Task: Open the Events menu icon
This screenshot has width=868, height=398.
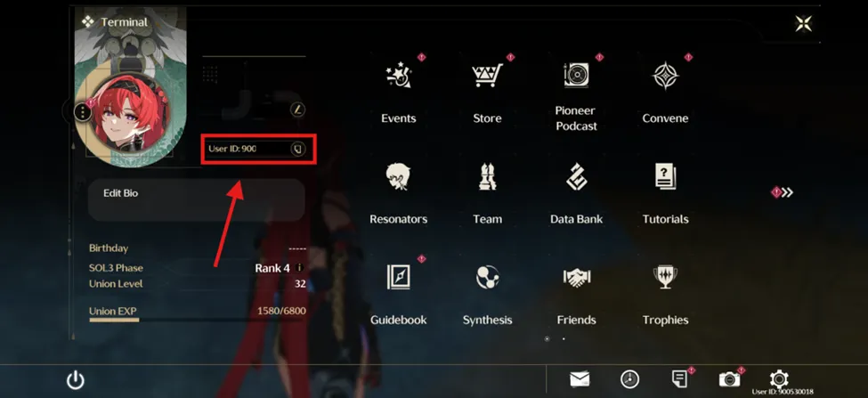Action: tap(399, 76)
